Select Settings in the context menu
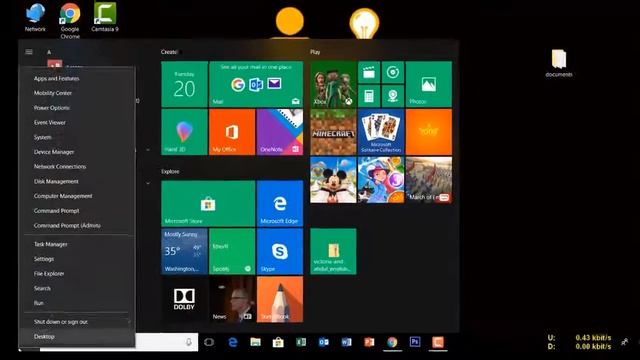This screenshot has height=360, width=640. coord(78,259)
